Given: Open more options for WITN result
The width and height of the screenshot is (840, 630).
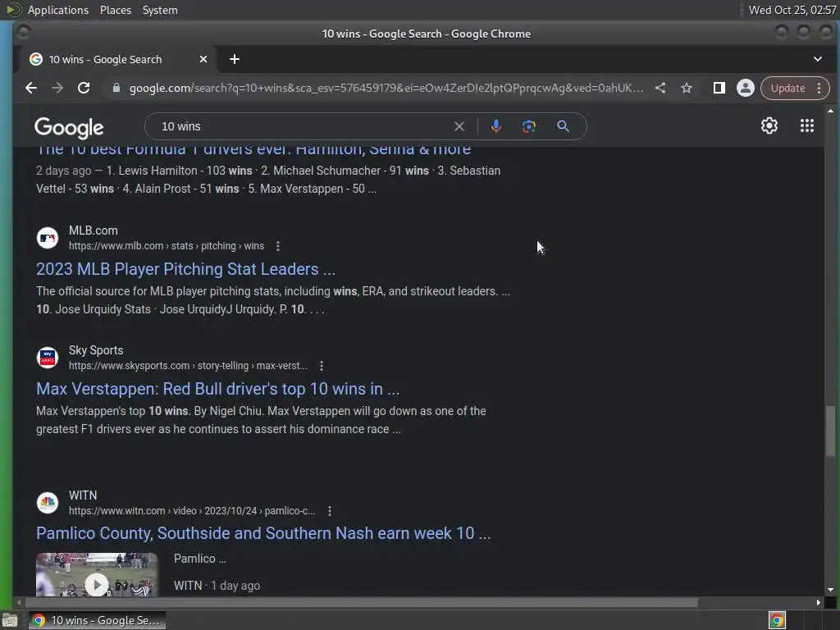Looking at the screenshot, I should click(330, 511).
